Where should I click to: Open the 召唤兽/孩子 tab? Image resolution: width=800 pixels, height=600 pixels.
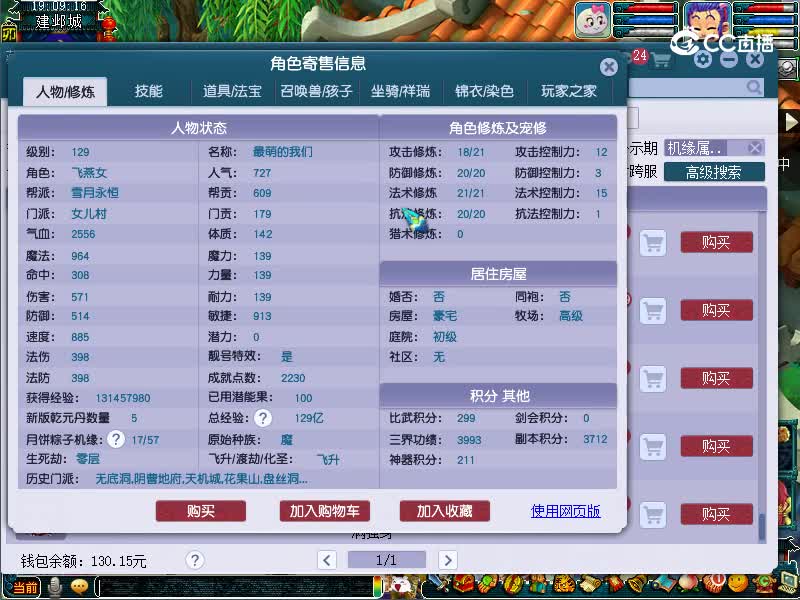pyautogui.click(x=316, y=92)
